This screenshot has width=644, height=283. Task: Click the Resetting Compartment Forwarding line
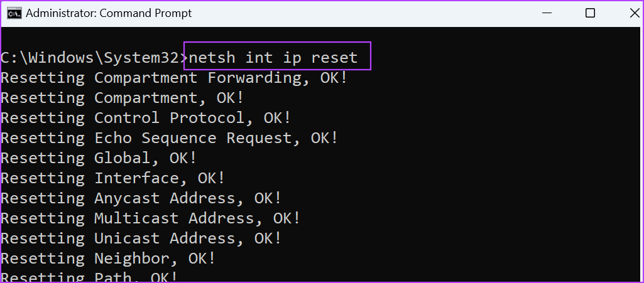(x=174, y=78)
